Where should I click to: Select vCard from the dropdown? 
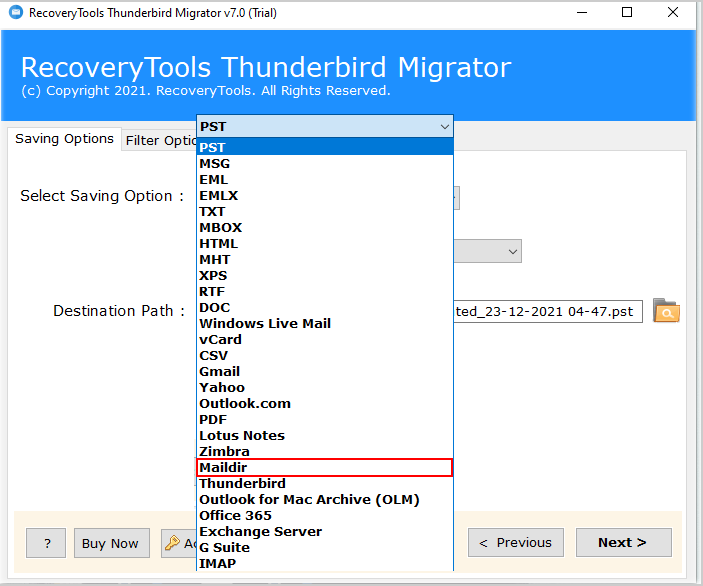click(325, 339)
